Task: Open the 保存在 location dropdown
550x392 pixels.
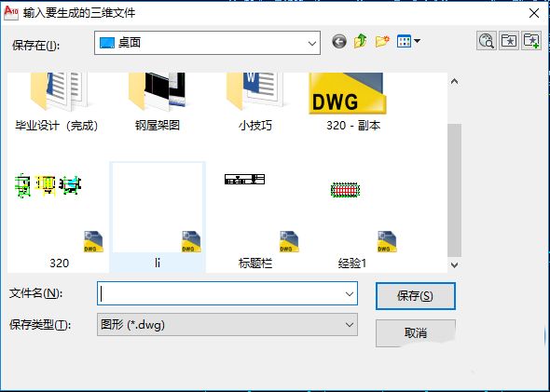Action: pos(207,43)
